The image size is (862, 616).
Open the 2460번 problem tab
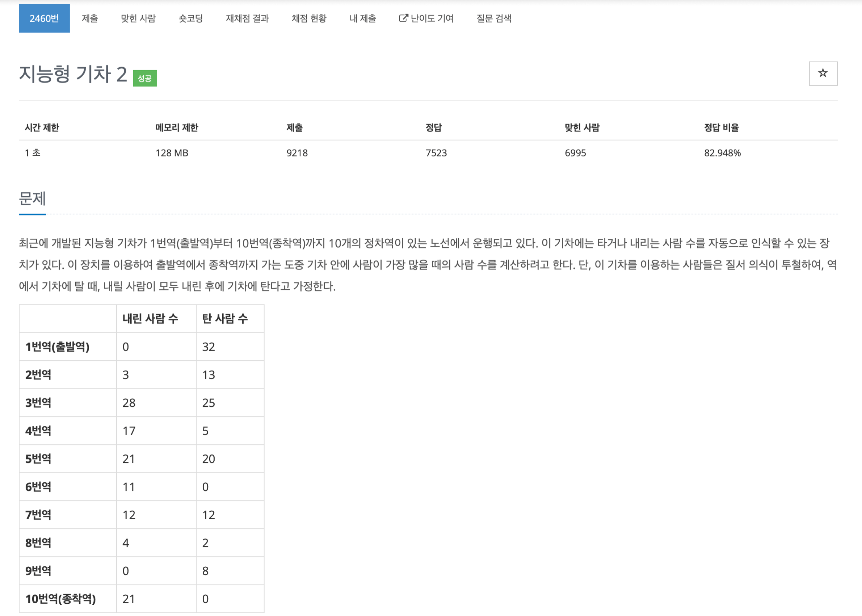44,18
